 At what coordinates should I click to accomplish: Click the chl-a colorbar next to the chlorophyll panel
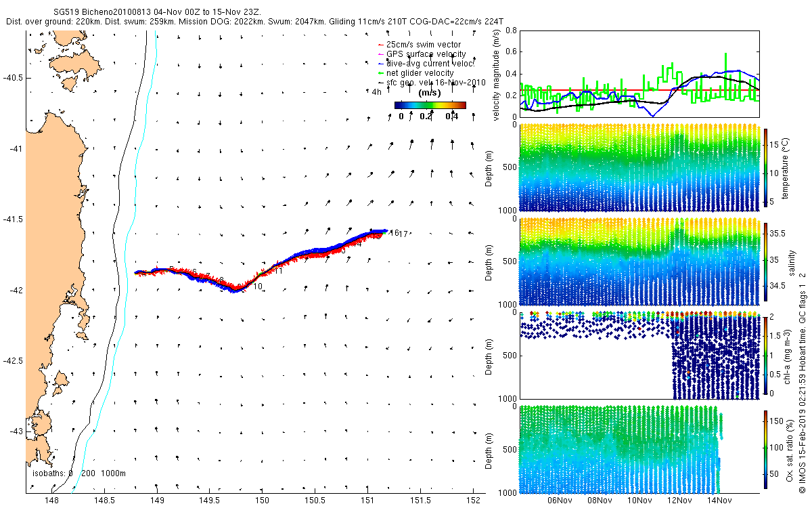coord(765,355)
